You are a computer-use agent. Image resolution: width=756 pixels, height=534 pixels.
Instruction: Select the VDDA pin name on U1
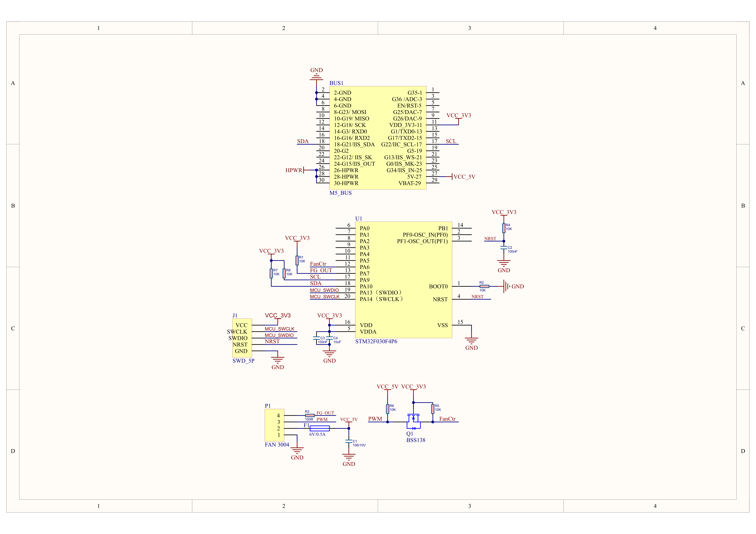coord(368,332)
